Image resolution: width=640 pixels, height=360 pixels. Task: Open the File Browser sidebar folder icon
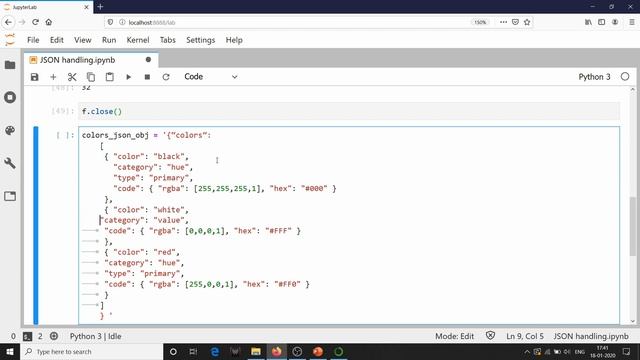point(10,65)
